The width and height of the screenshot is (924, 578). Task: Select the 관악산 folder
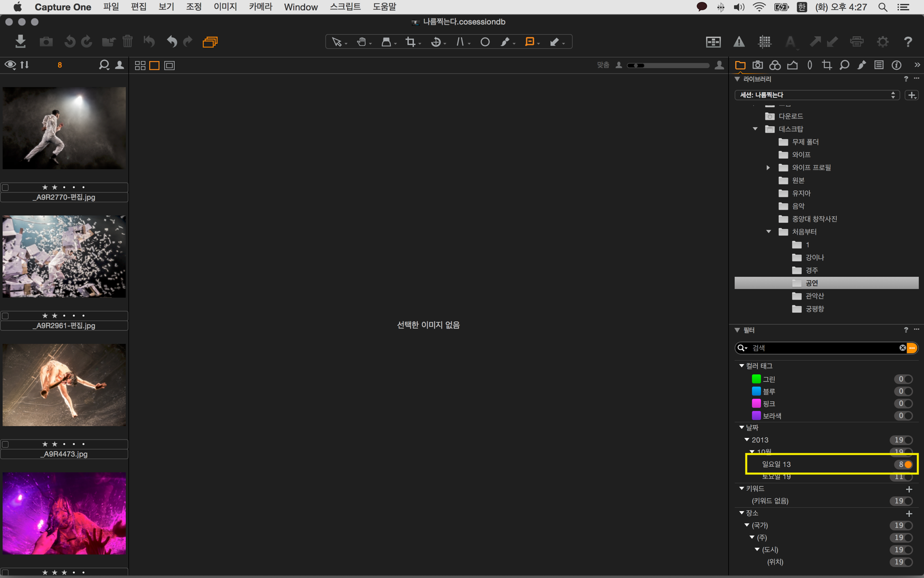[814, 296]
